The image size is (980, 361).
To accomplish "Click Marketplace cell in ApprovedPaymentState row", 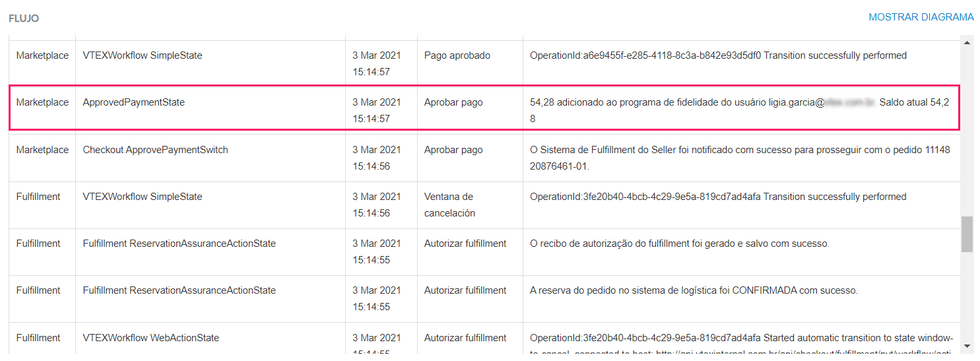I will click(x=42, y=111).
